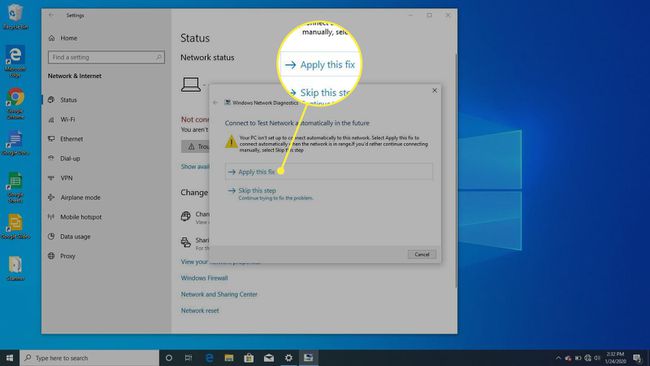This screenshot has width=650, height=366.
Task: Open the Windows Start menu
Action: coord(10,358)
